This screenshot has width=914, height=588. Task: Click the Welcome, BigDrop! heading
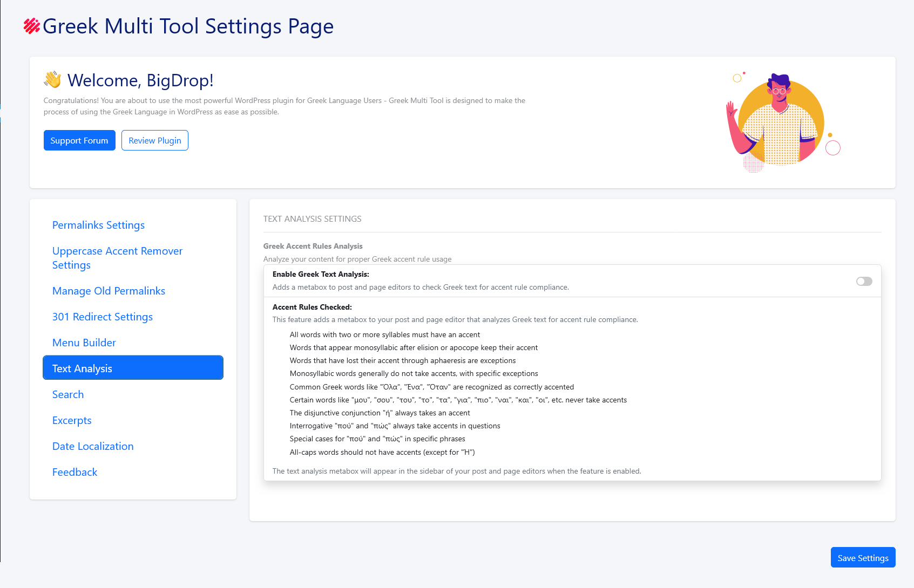click(140, 80)
